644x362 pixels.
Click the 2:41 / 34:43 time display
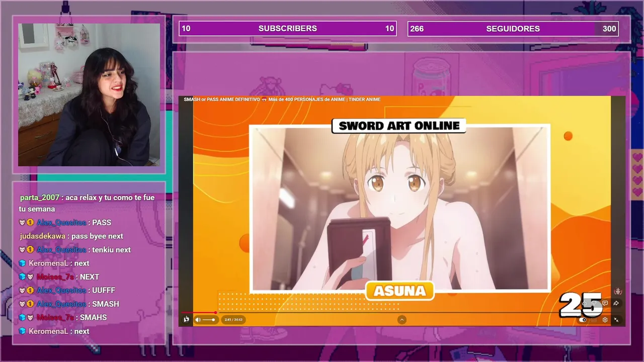click(x=233, y=320)
